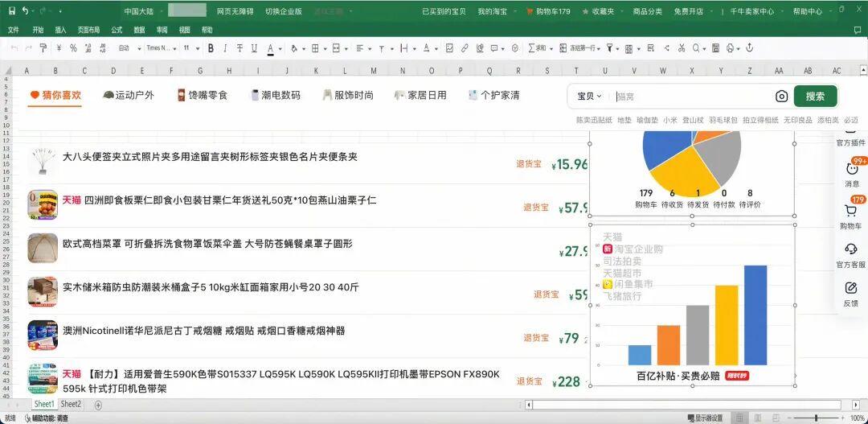868x424 pixels.
Task: Toggle strikethrough formatting
Action: [x=240, y=48]
